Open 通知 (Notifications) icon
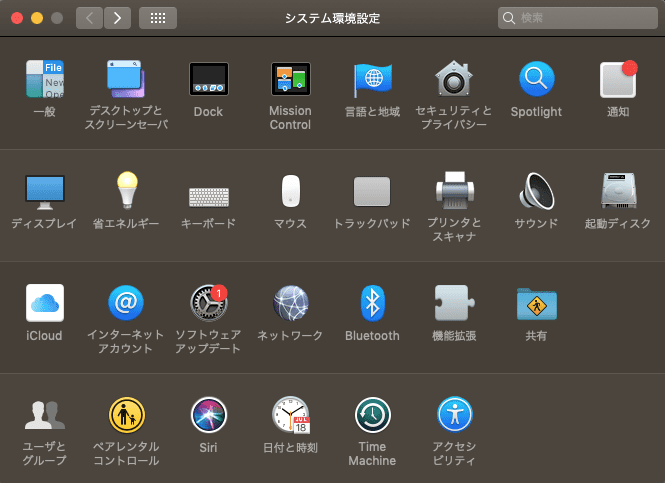 point(618,79)
